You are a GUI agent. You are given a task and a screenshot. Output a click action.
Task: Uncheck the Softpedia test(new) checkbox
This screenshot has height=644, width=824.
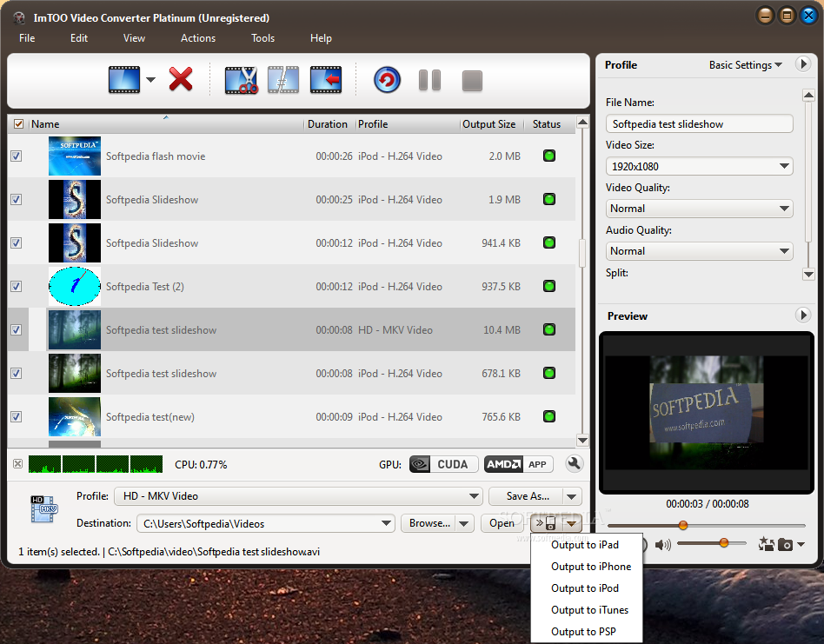click(x=17, y=416)
